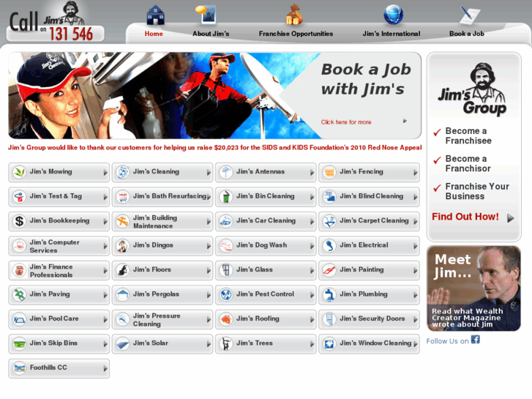Click the Book a Job with Jim's heading

click(366, 79)
